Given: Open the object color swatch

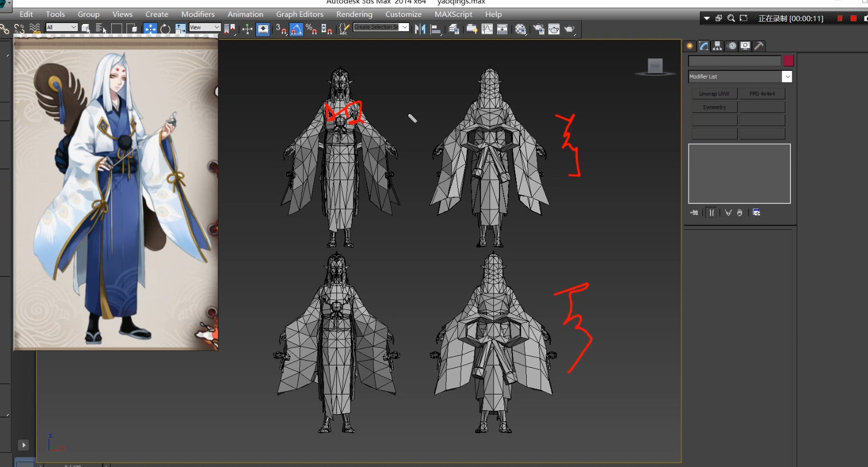Looking at the screenshot, I should (788, 61).
